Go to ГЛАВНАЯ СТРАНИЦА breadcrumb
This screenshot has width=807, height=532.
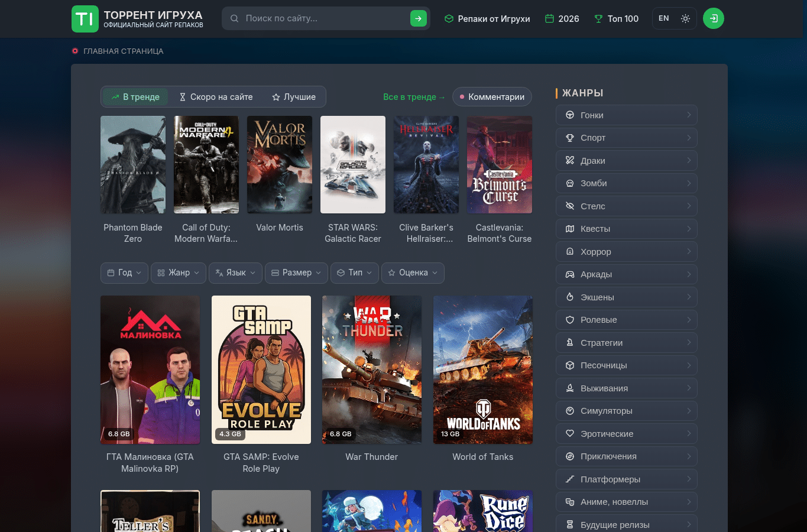(123, 51)
